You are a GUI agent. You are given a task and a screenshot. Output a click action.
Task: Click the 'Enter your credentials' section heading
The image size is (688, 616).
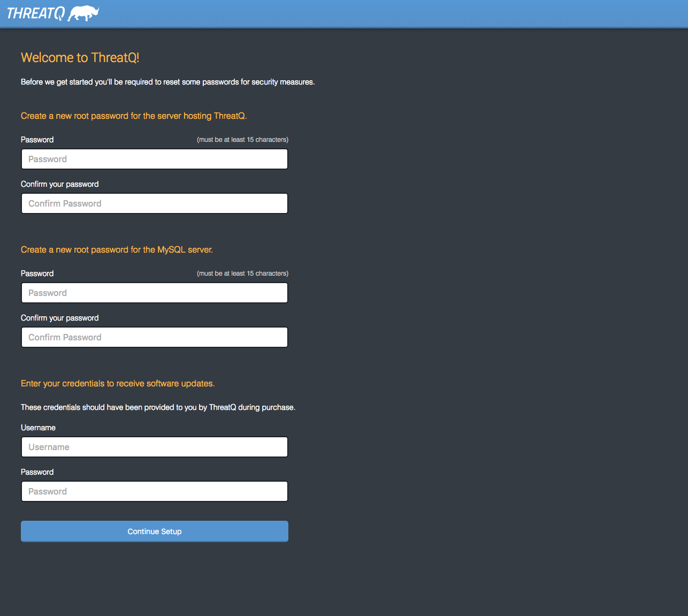(118, 384)
